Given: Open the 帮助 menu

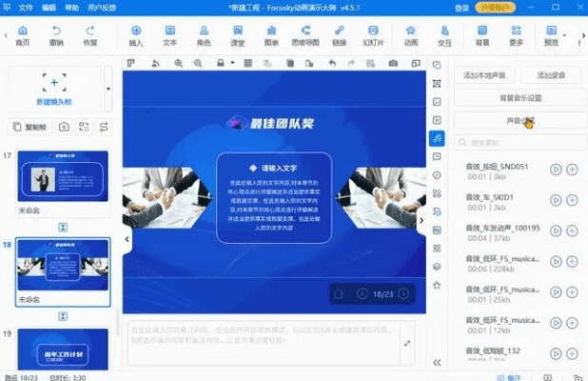Looking at the screenshot, I should pyautogui.click(x=72, y=8).
